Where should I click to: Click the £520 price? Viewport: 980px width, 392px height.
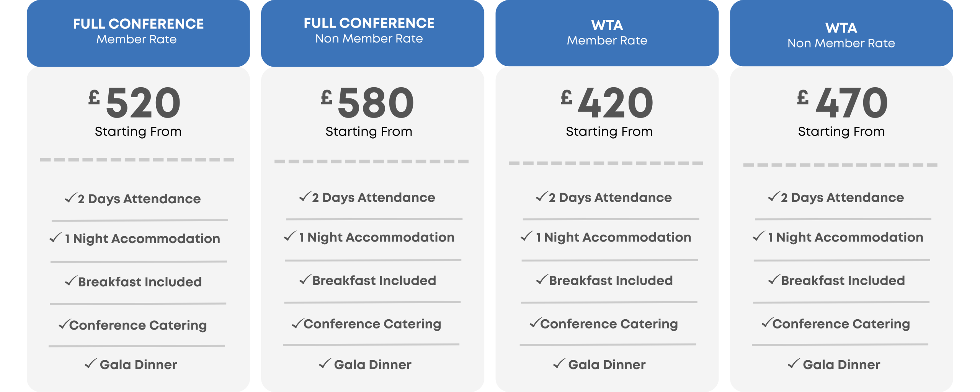(x=135, y=103)
